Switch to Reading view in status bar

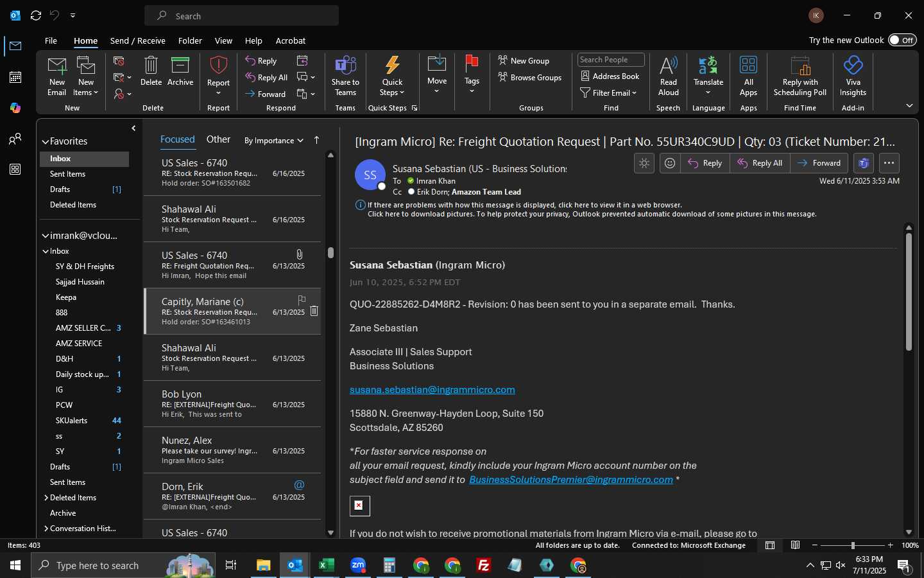pos(795,545)
